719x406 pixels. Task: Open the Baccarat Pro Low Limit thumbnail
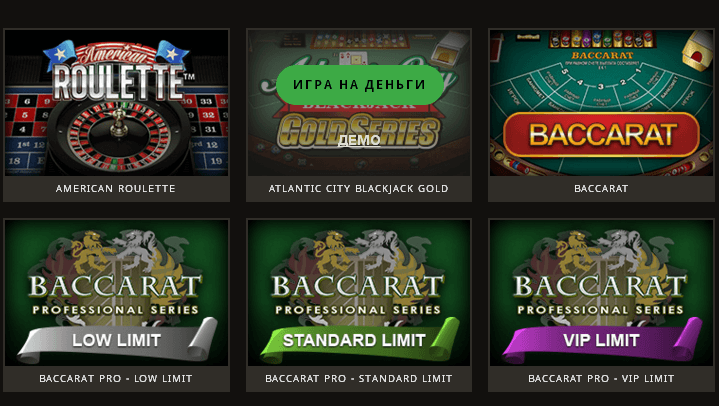click(x=116, y=292)
